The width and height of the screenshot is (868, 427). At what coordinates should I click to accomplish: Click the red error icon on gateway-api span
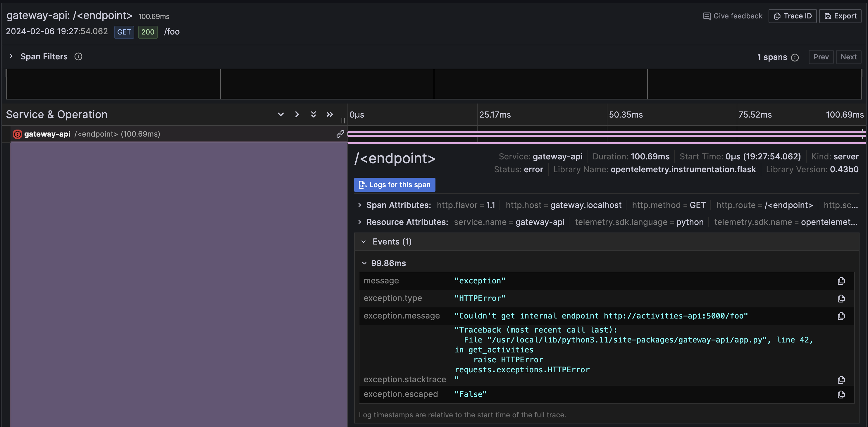pos(17,134)
